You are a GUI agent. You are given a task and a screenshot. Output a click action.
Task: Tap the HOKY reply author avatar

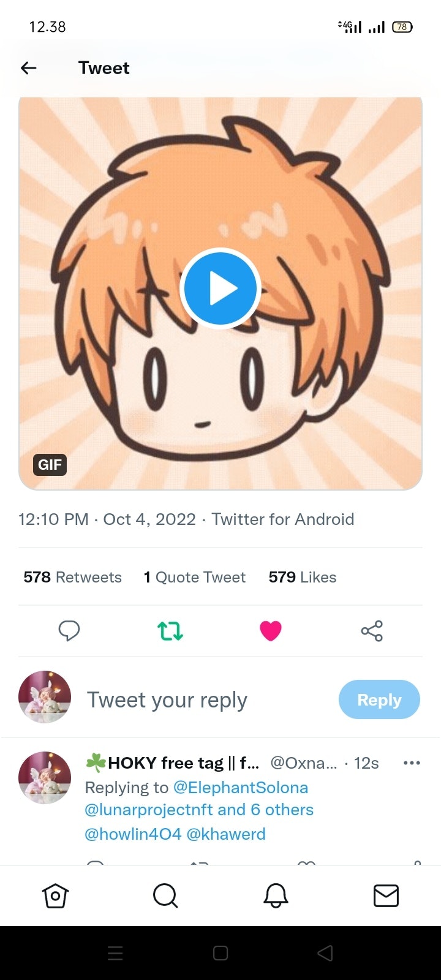(45, 777)
